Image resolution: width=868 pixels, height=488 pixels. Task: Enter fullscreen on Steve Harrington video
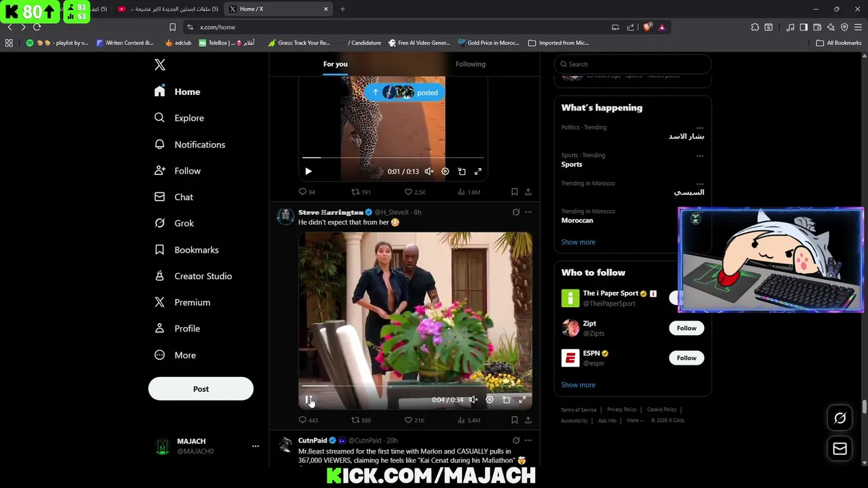click(522, 400)
